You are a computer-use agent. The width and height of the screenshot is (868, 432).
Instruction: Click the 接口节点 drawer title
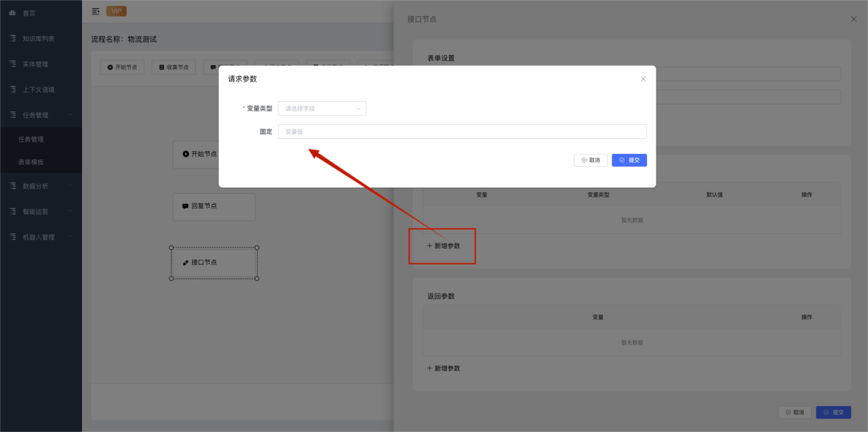pyautogui.click(x=422, y=19)
